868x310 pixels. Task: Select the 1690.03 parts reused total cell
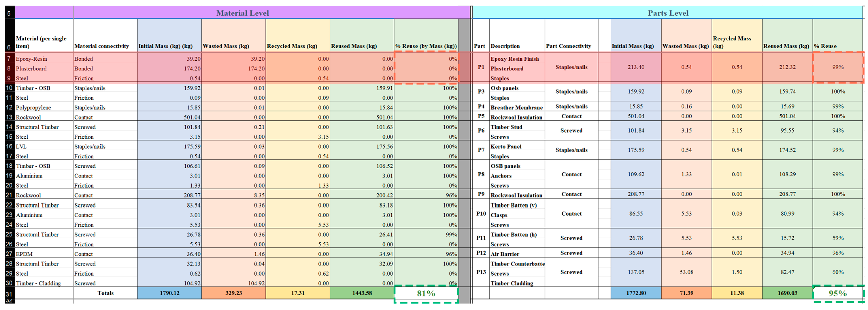tap(787, 293)
